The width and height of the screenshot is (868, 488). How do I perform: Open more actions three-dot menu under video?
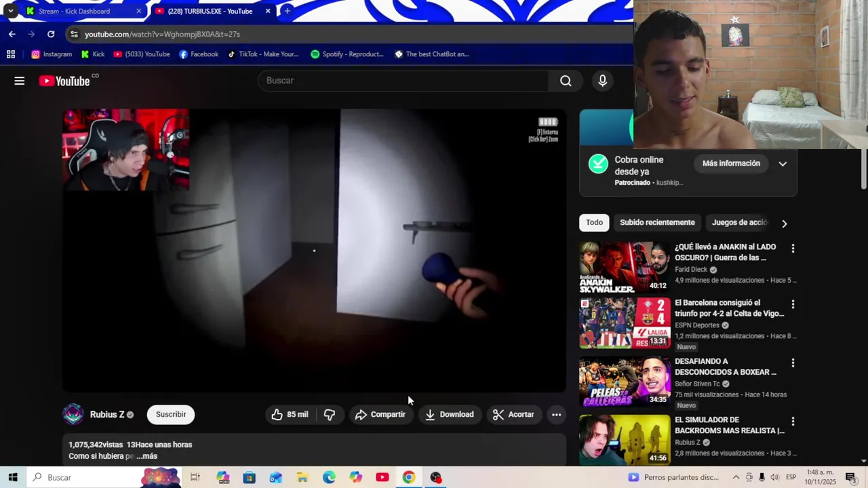tap(556, 414)
